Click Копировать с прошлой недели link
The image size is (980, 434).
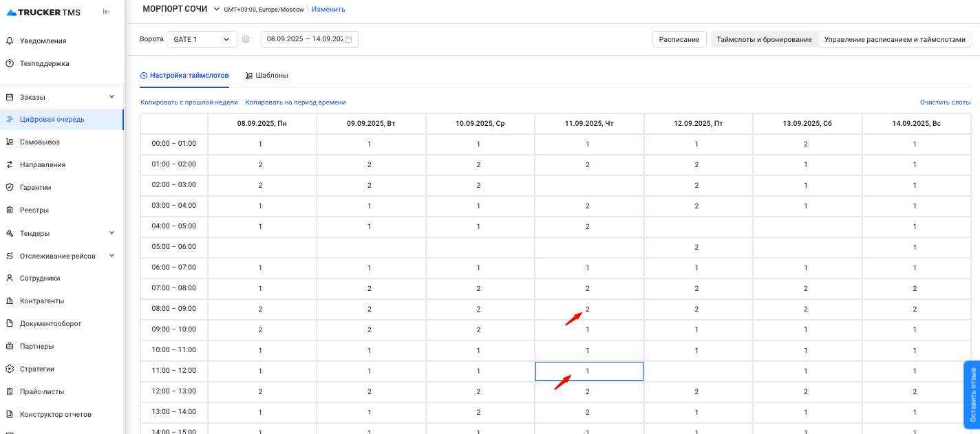click(189, 102)
